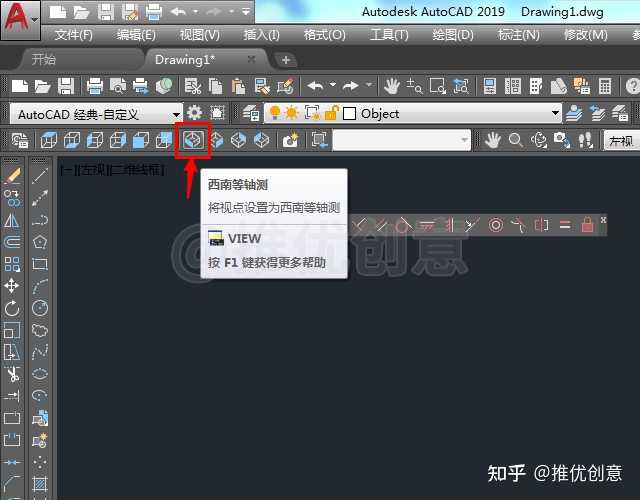
Task: Open the application menu A button
Action: coord(20,20)
